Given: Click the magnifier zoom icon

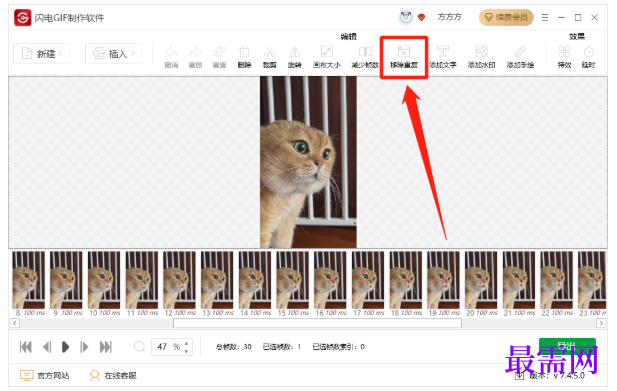Looking at the screenshot, I should [x=139, y=347].
